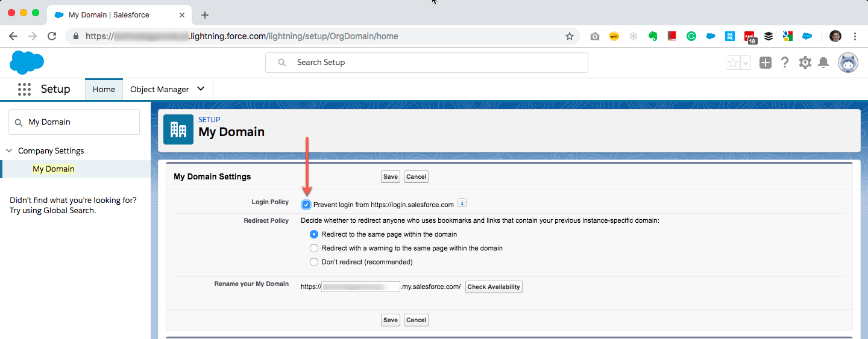Click the Google colored extension icon
Image resolution: width=868 pixels, height=339 pixels.
(787, 36)
